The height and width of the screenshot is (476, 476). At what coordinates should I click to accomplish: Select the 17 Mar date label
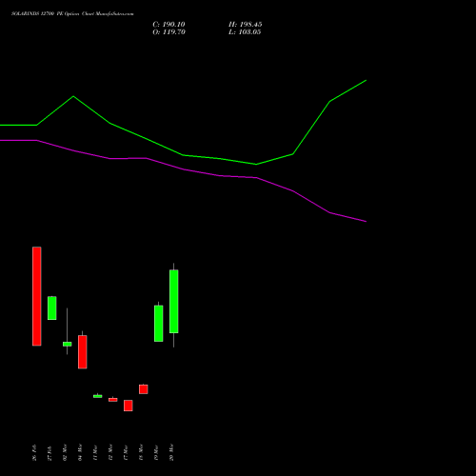pos(126,452)
